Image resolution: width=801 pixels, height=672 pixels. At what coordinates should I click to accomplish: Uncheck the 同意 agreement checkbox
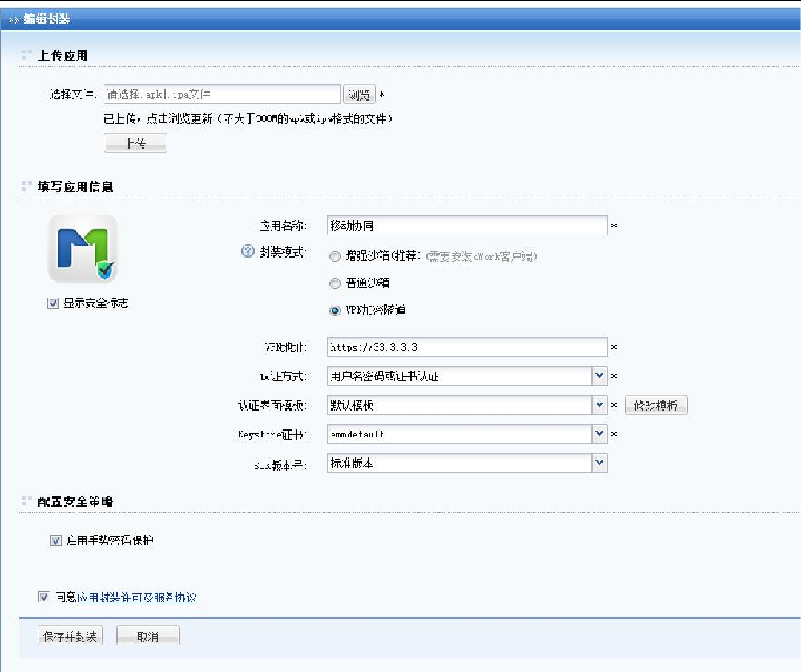tap(44, 597)
